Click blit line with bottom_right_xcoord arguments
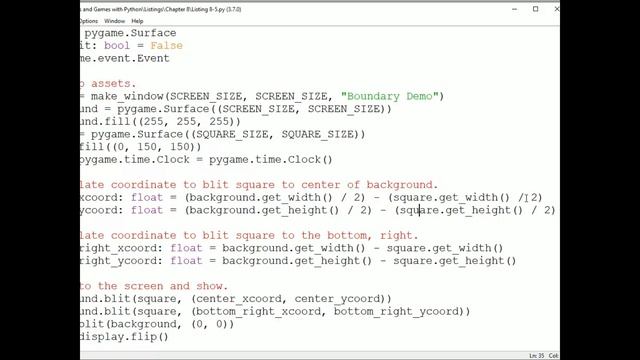This screenshot has width=640, height=360. pyautogui.click(x=276, y=311)
